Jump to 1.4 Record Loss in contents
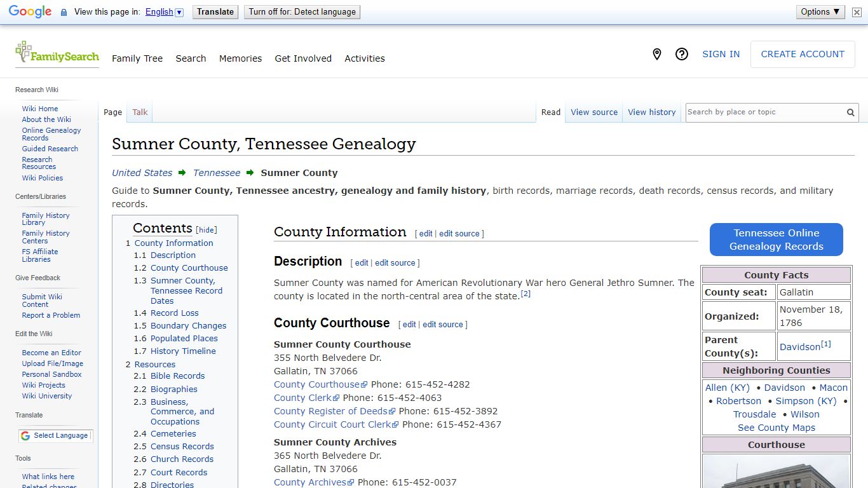 click(x=166, y=313)
